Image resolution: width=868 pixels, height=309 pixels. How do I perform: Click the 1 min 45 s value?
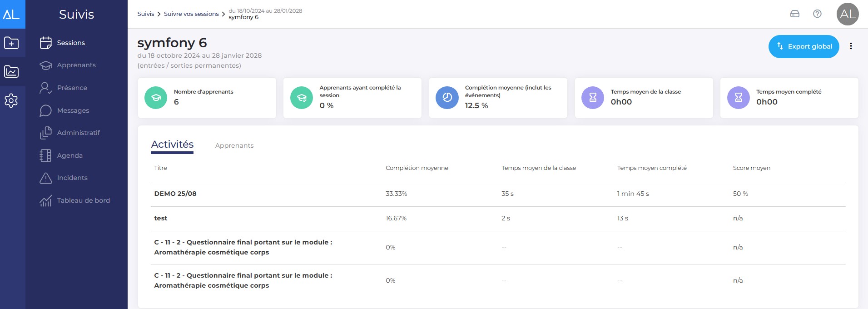633,194
